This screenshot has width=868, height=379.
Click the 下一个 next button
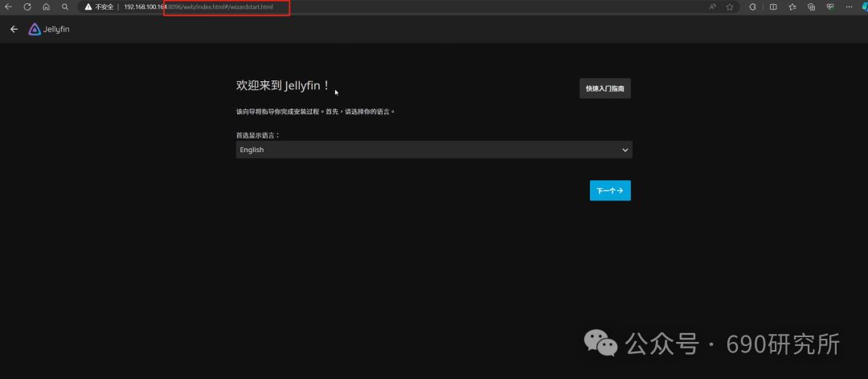click(x=610, y=191)
